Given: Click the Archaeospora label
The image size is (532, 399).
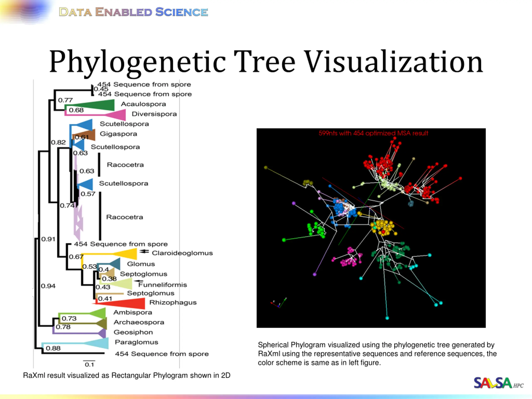Looking at the screenshot, I should (x=139, y=322).
